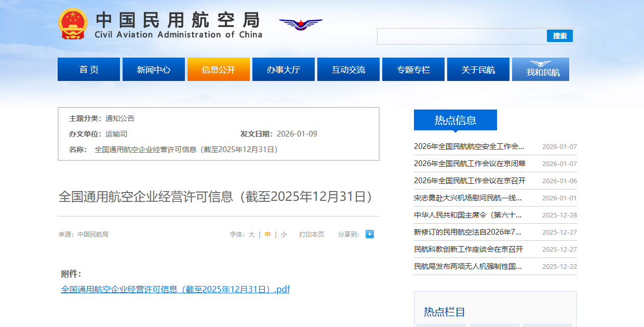
Task: Focus the site search input field
Action: [461, 36]
